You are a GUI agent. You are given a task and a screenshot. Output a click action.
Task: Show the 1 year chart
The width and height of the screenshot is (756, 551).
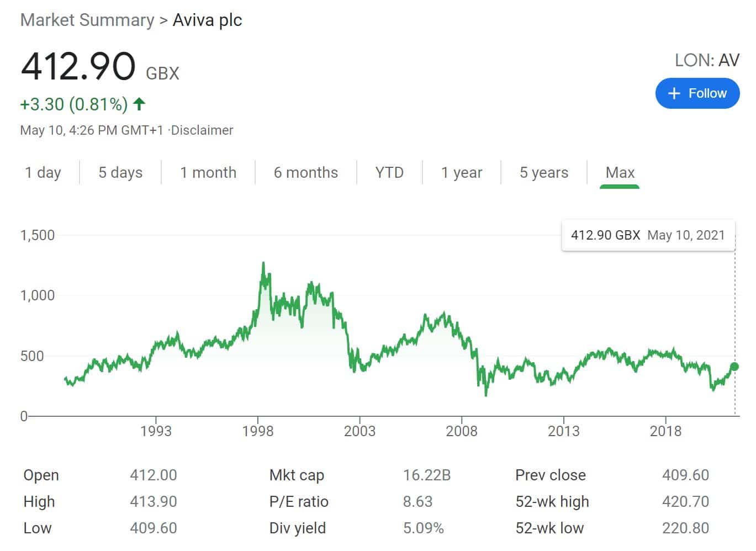[x=461, y=172]
